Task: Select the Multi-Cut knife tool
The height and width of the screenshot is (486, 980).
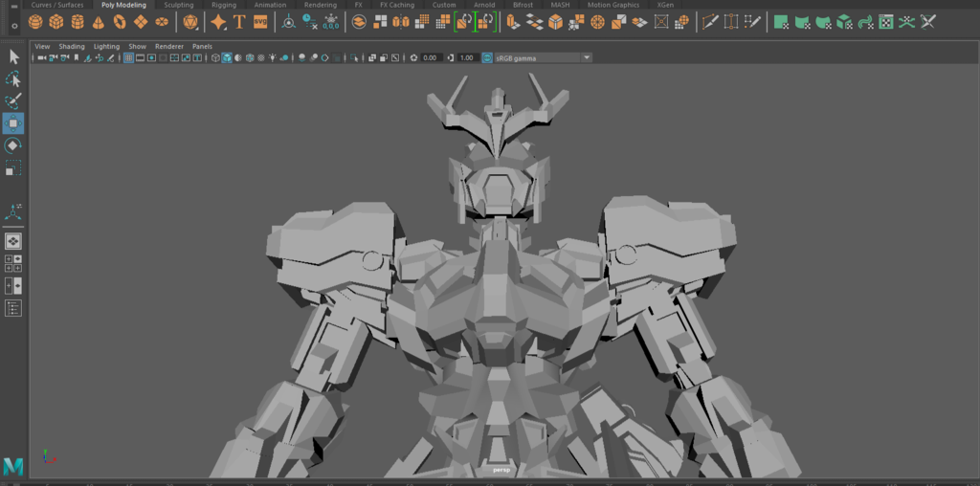Action: pos(710,23)
